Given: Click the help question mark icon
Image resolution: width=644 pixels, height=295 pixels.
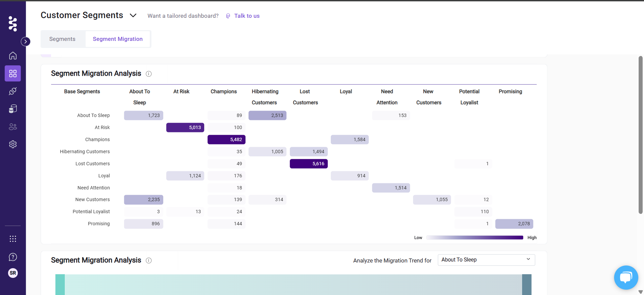Looking at the screenshot, I should [13, 257].
